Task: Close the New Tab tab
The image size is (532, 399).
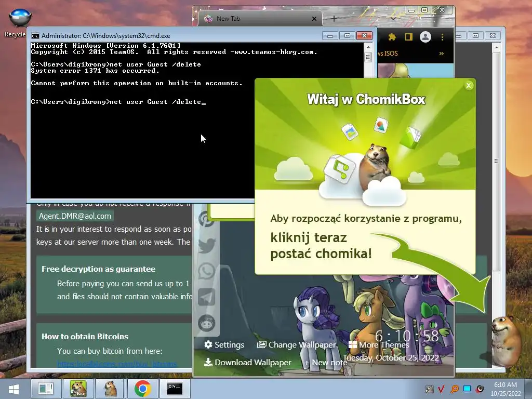Action: coord(314,19)
